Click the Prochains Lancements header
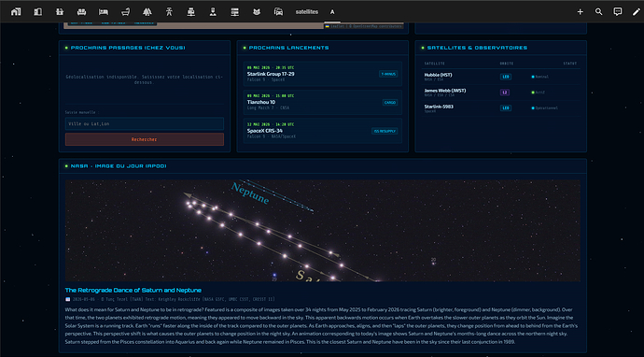The image size is (644, 357). tap(288, 48)
